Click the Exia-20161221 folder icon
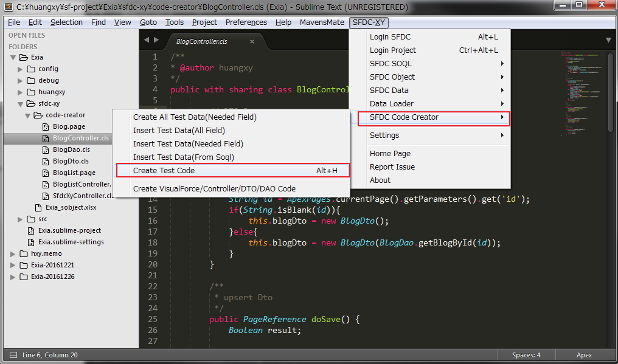Viewport: 618px width, 364px height. click(24, 265)
